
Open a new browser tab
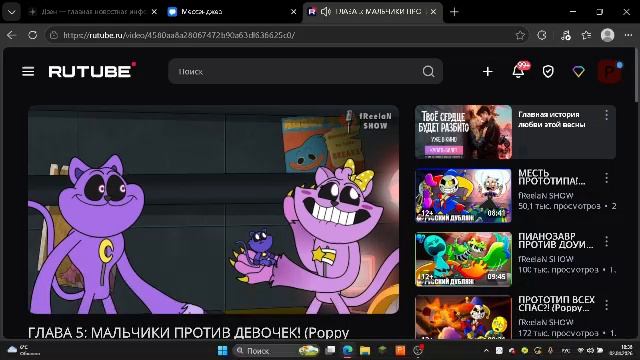pyautogui.click(x=454, y=12)
